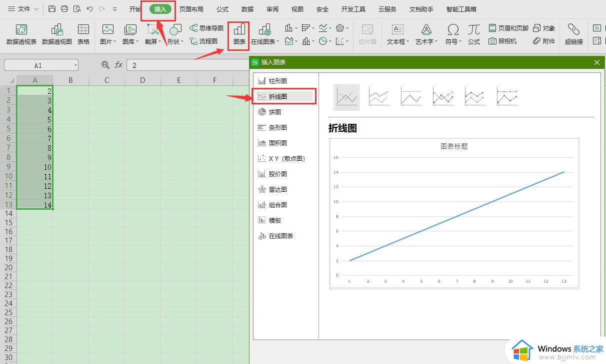The height and width of the screenshot is (364, 606).
Task: Open the 形状 shapes dropdown
Action: coord(175,34)
